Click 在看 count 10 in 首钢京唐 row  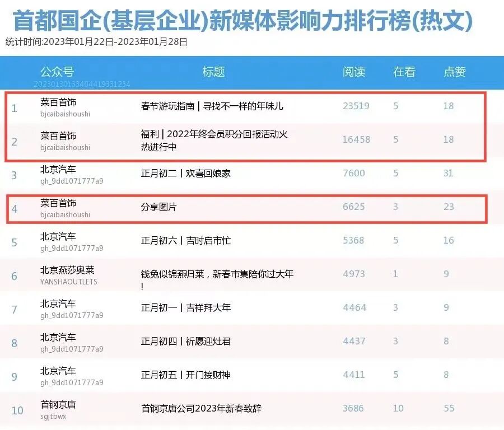398,408
